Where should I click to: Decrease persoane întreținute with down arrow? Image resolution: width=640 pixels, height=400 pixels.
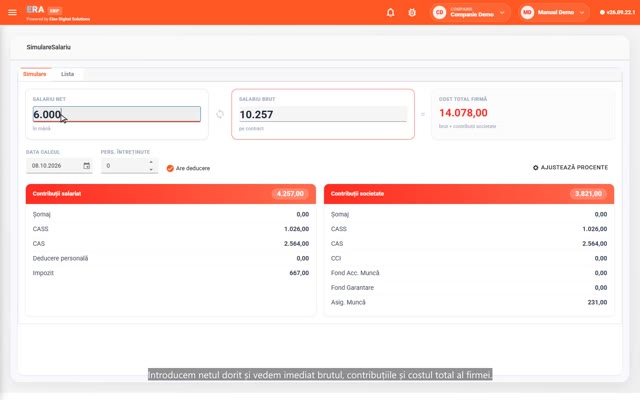coord(151,169)
